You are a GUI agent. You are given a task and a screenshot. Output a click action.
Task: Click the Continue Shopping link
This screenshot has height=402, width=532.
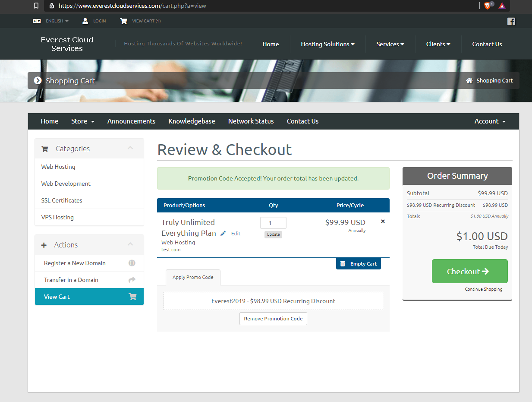[483, 289]
